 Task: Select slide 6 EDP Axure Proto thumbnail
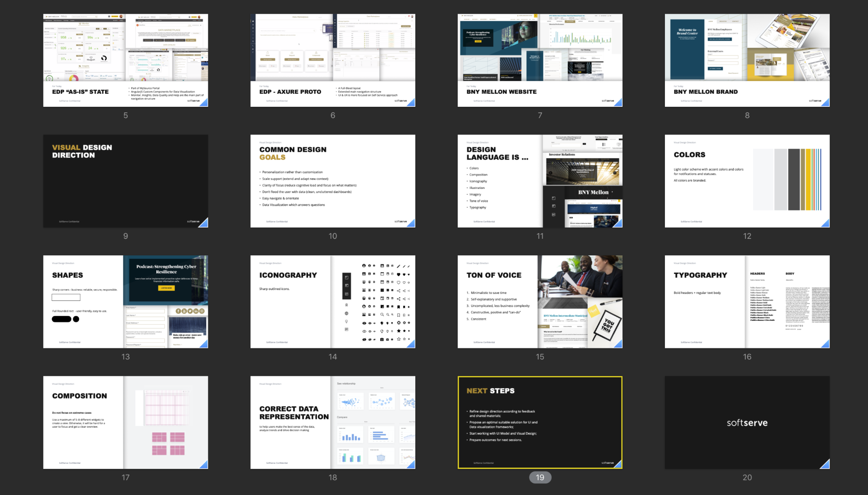(333, 60)
